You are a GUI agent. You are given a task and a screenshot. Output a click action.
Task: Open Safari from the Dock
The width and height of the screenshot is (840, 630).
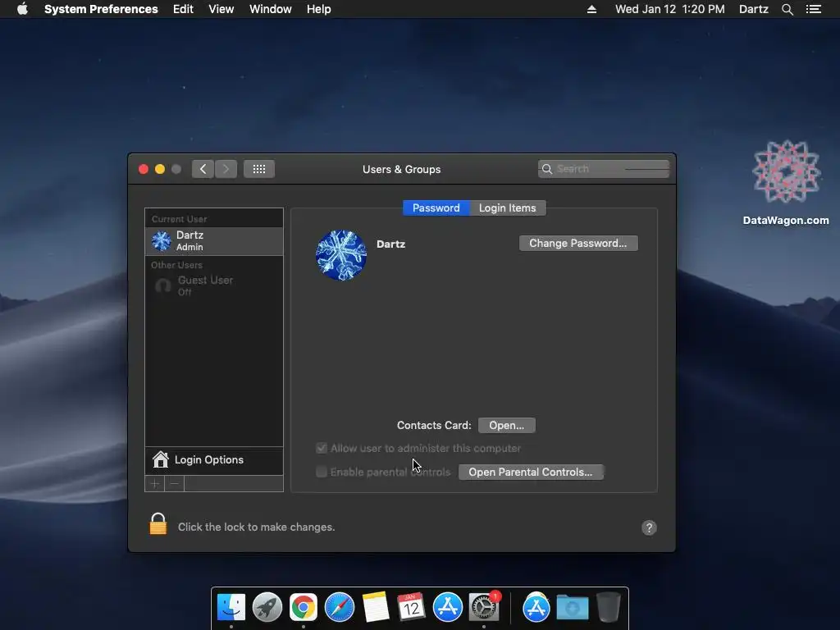click(339, 607)
